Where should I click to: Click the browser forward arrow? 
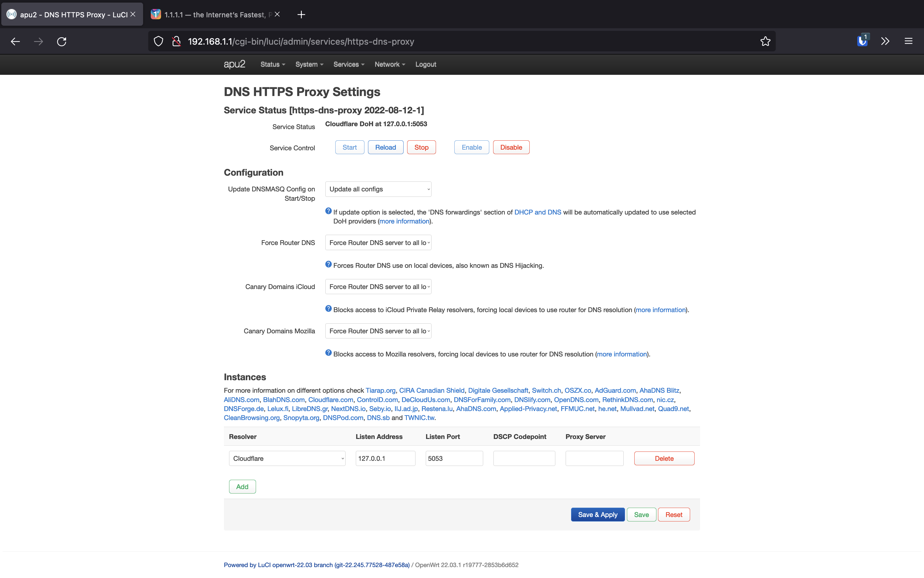pos(38,41)
